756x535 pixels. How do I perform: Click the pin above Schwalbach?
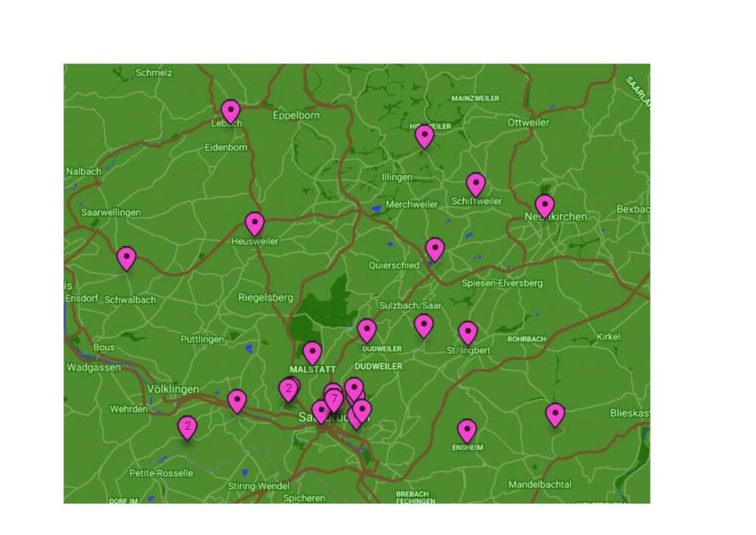[x=126, y=259]
